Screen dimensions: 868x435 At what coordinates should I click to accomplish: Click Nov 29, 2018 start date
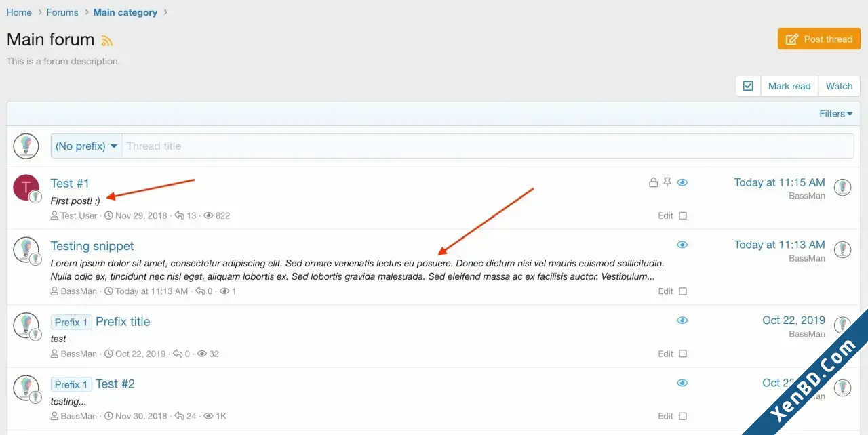(141, 215)
